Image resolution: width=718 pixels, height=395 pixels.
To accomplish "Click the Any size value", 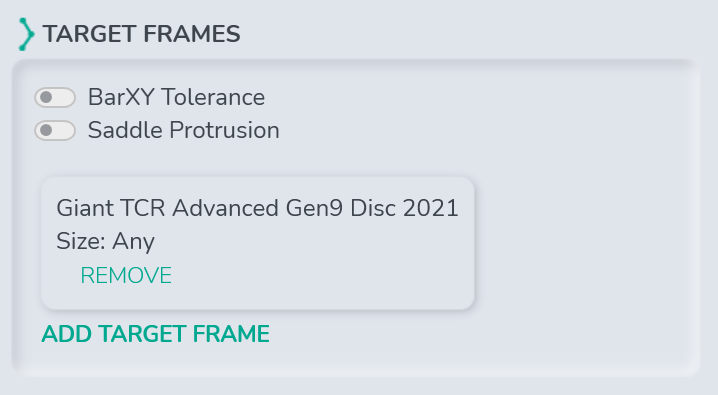I will (x=133, y=241).
